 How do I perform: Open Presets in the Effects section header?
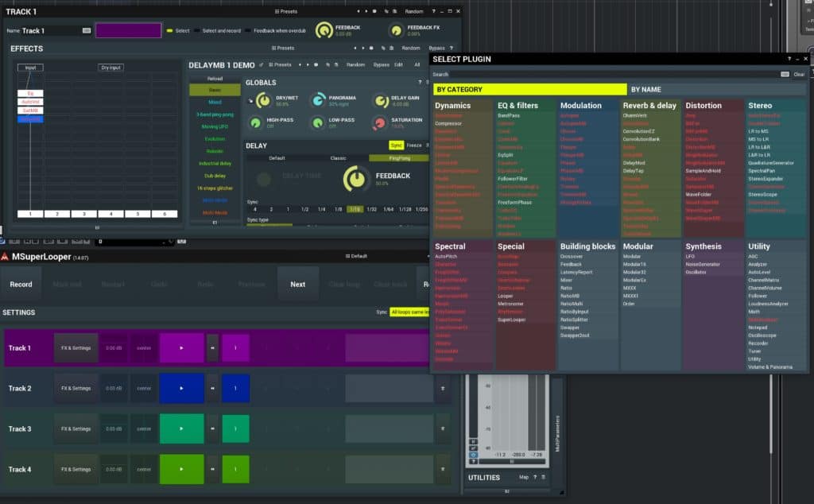283,48
